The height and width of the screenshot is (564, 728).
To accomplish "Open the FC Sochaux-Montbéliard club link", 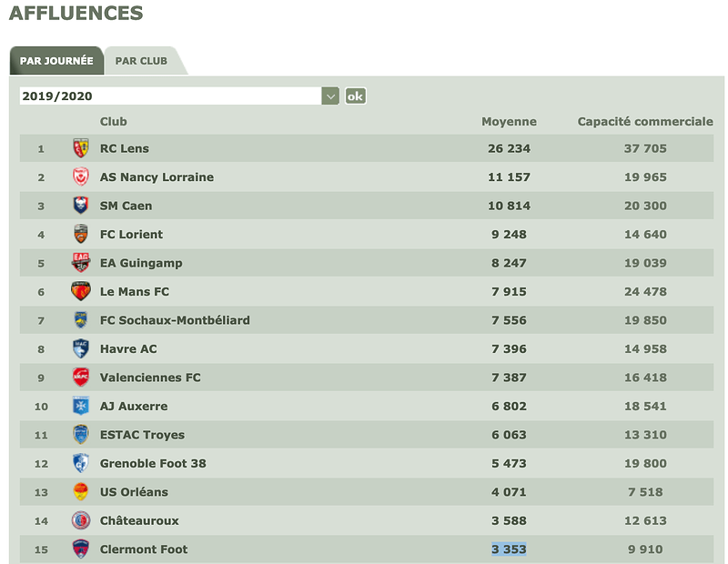I will pos(175,320).
